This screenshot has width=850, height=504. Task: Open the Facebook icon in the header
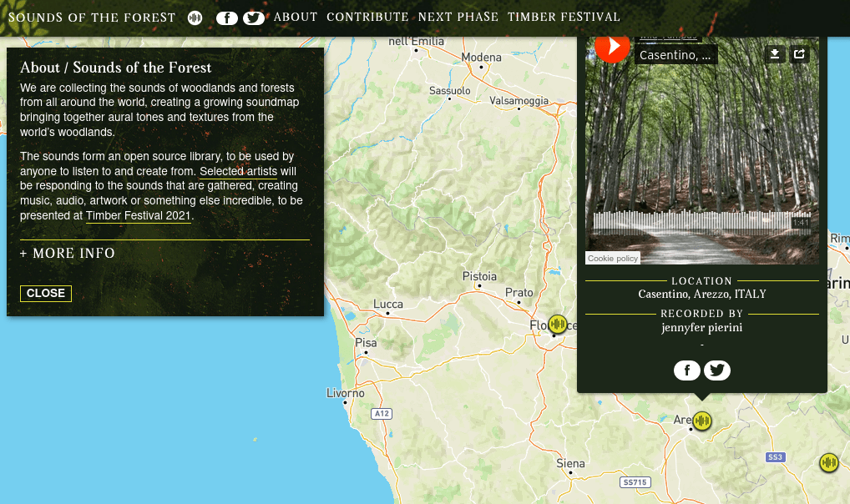tap(226, 18)
